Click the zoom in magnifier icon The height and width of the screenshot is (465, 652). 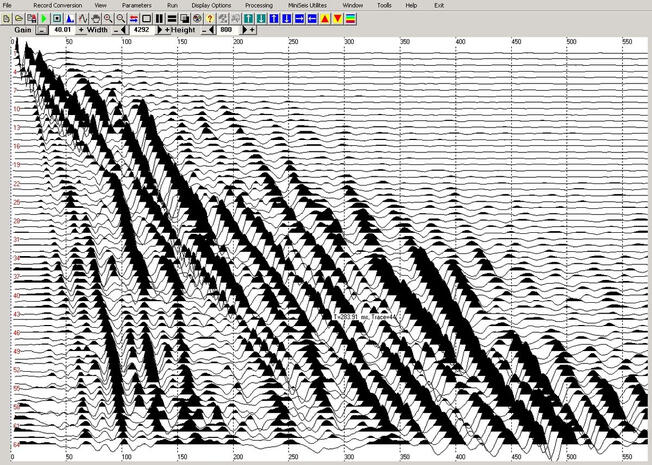(x=107, y=18)
